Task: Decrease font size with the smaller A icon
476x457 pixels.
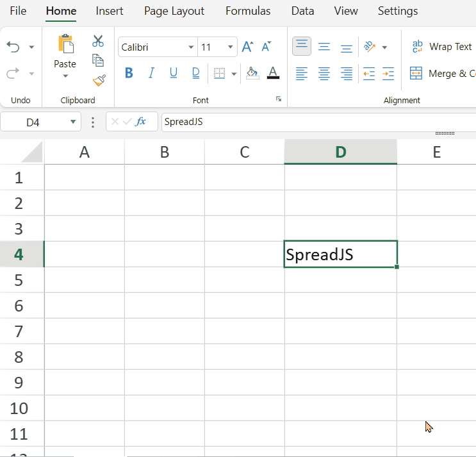Action: click(267, 47)
